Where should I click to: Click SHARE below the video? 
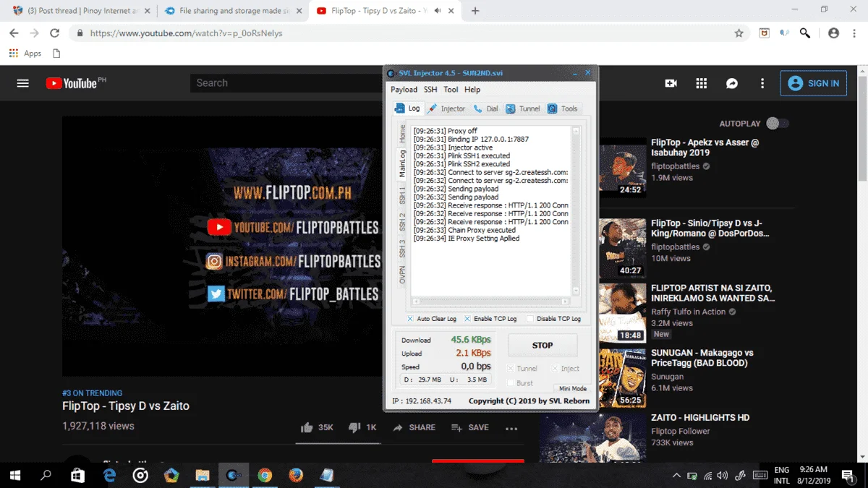(x=414, y=427)
